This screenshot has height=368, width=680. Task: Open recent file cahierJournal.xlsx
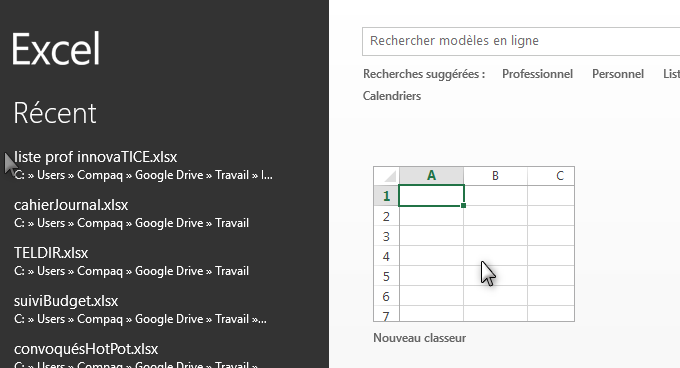(x=71, y=205)
